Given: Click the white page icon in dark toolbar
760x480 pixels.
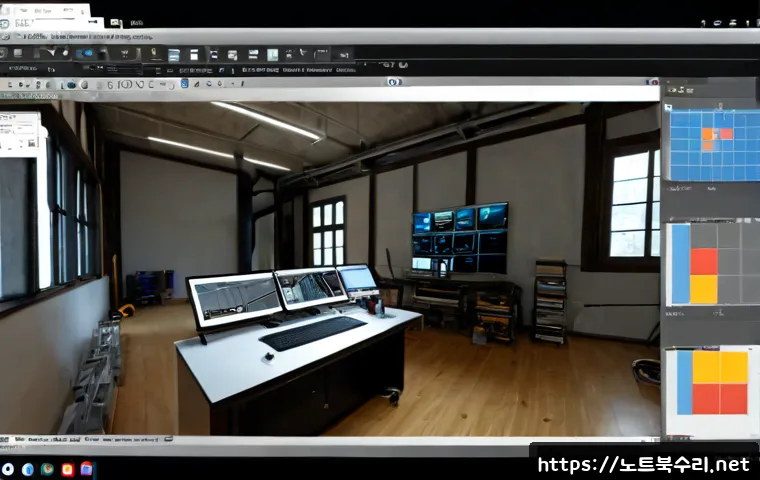Looking at the screenshot, I should coord(194,55).
